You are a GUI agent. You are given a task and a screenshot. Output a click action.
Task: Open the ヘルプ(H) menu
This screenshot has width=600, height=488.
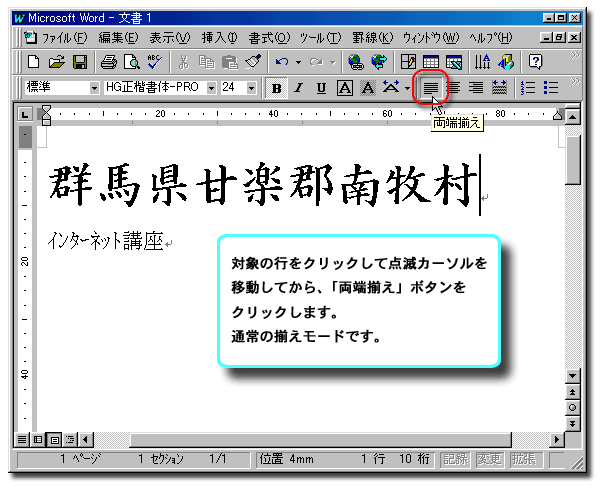[491, 38]
